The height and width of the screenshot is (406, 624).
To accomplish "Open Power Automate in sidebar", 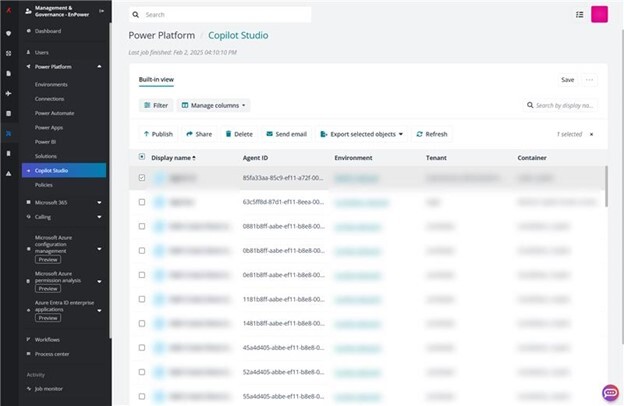I will click(x=55, y=113).
